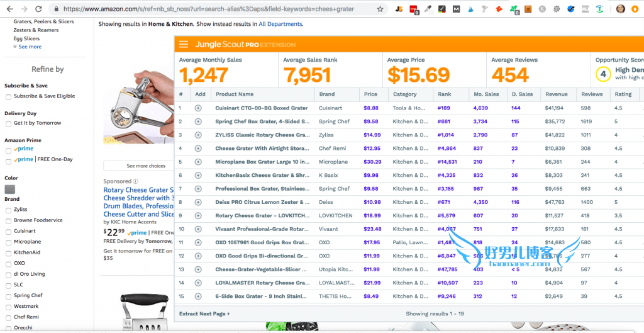
Task: Click the dark checkmark extension icon
Action: coord(442,9)
